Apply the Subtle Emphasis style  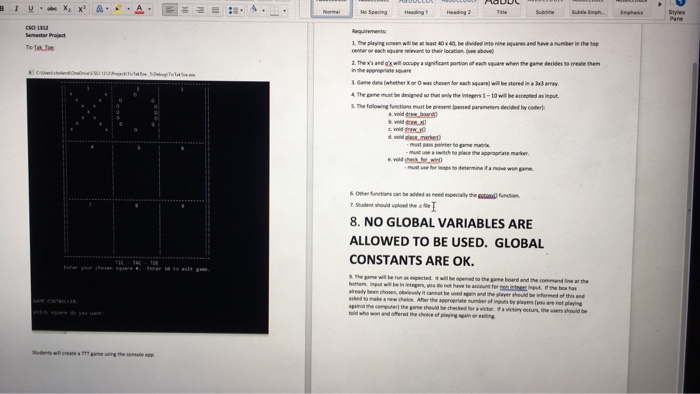[588, 9]
